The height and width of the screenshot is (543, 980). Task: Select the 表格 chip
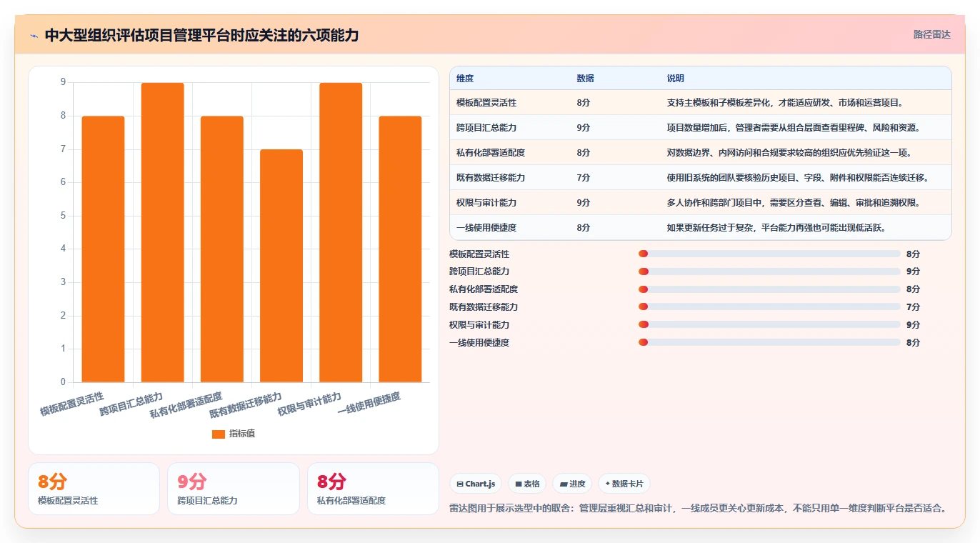coord(526,484)
